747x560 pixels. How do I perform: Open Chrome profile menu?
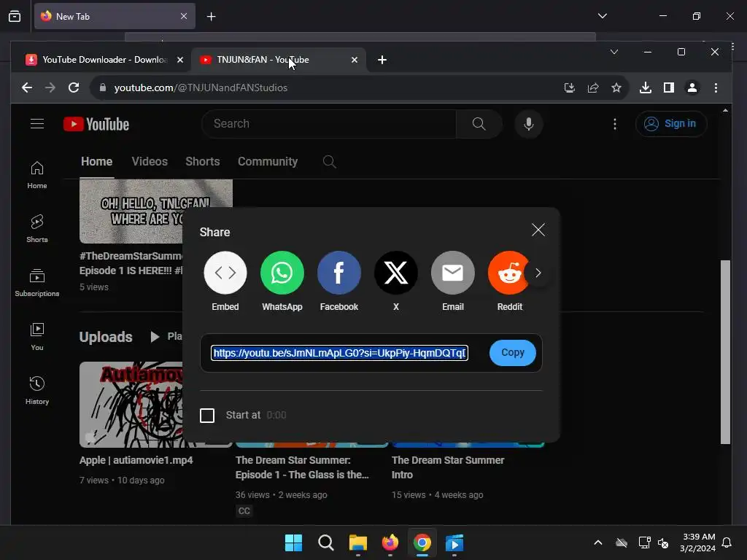coord(692,87)
